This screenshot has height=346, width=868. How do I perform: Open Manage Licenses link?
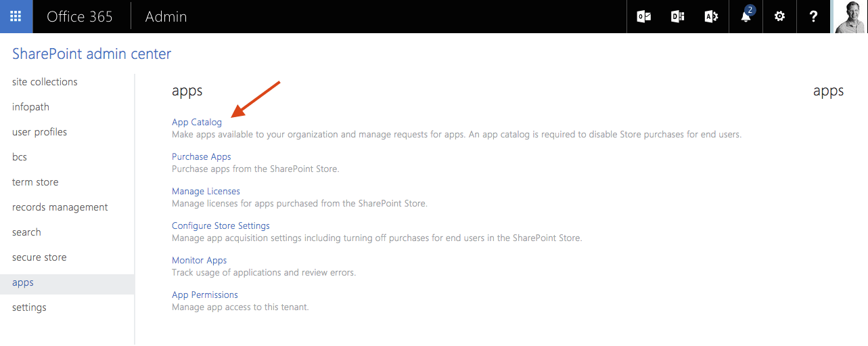[x=206, y=191]
